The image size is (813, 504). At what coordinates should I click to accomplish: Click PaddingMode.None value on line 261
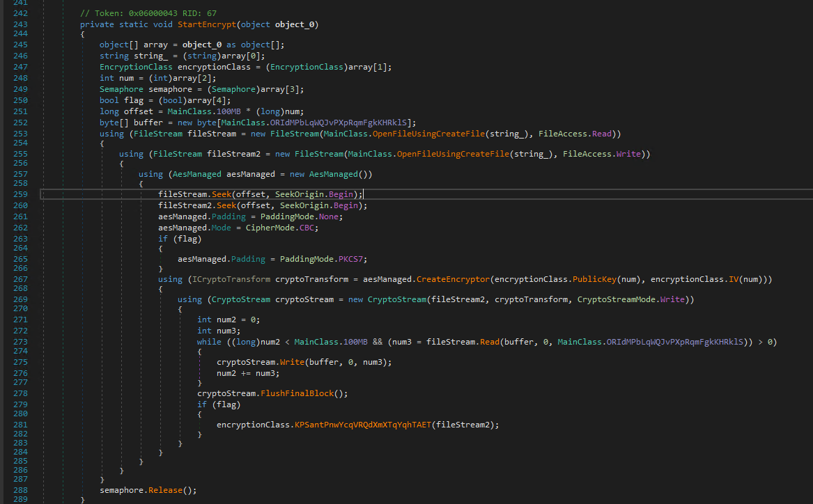click(300, 217)
